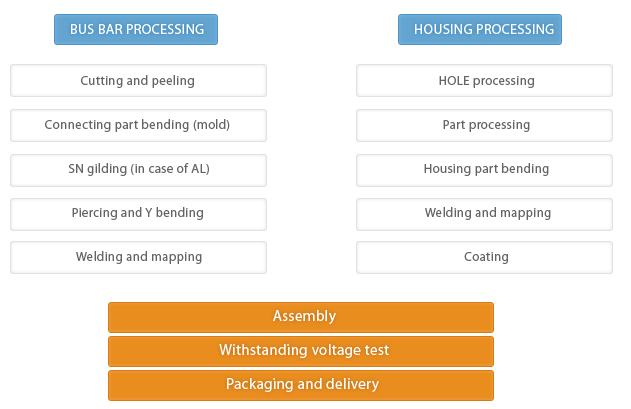Choose the last housing processing step

click(486, 257)
